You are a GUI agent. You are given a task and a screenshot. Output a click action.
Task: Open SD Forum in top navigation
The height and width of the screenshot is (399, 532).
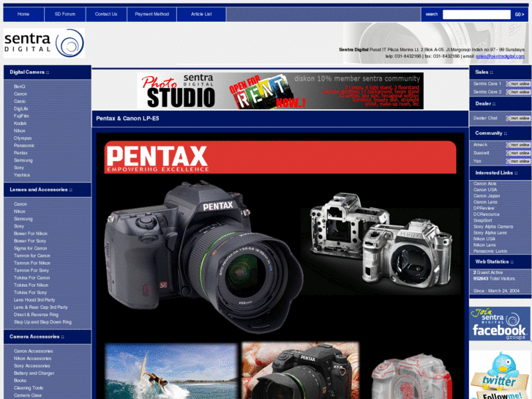click(x=65, y=14)
